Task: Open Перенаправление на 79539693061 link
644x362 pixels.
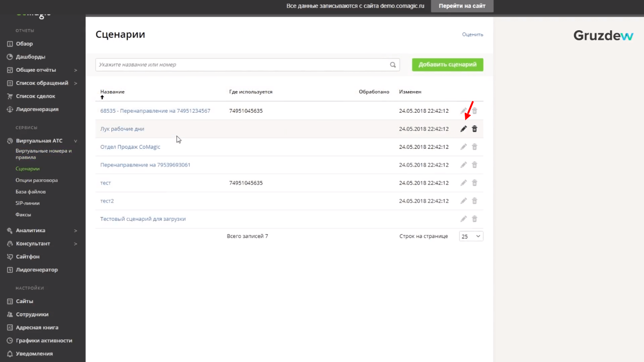Action: tap(145, 165)
